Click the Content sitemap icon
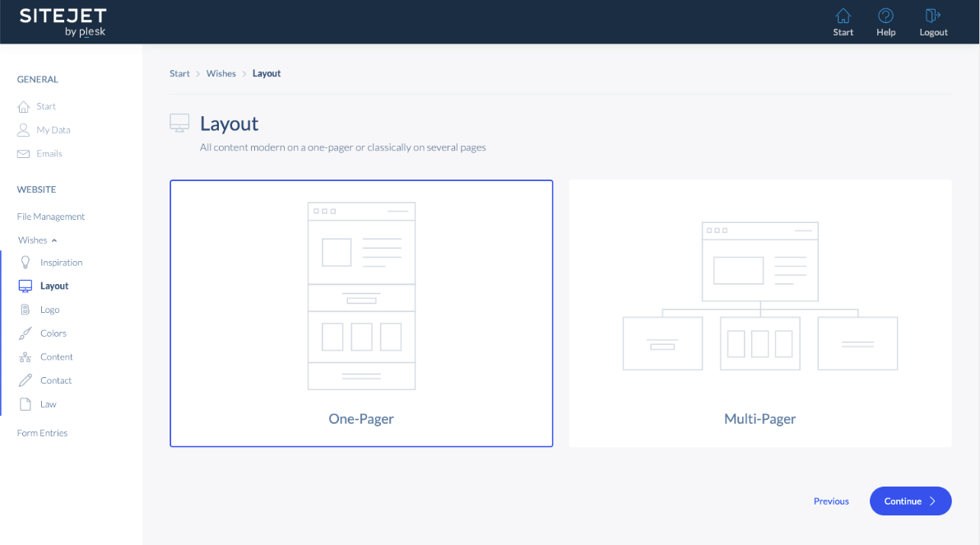The image size is (980, 545). [26, 356]
